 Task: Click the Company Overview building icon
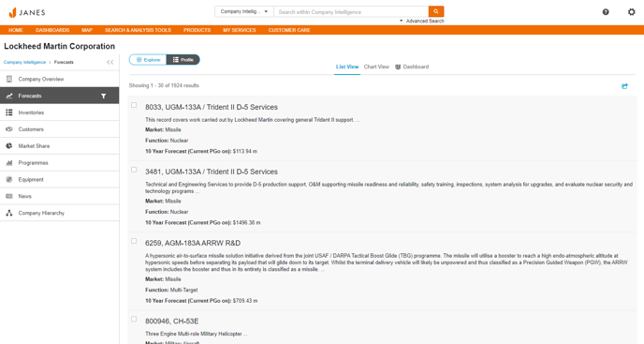pos(9,79)
